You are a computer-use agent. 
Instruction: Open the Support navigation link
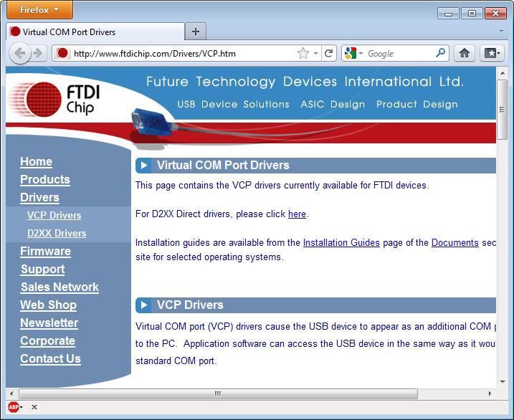pyautogui.click(x=42, y=269)
